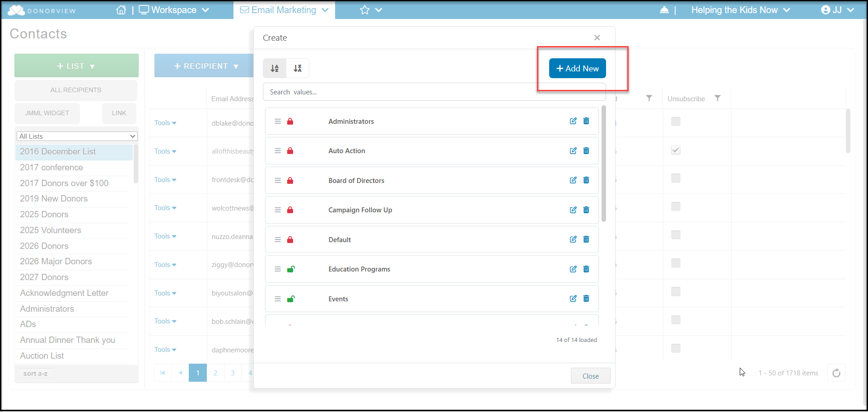Click the red lock icon on Default
This screenshot has height=412, width=868.
[x=290, y=239]
